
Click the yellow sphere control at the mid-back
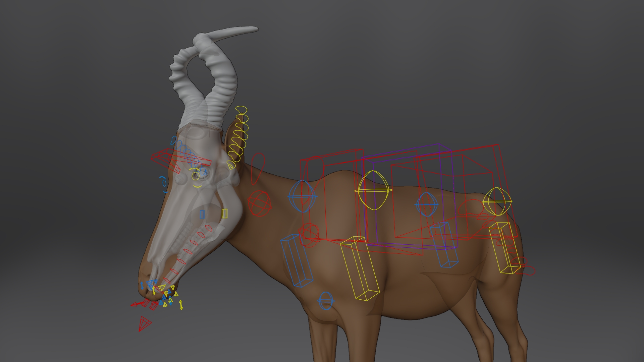tap(373, 190)
